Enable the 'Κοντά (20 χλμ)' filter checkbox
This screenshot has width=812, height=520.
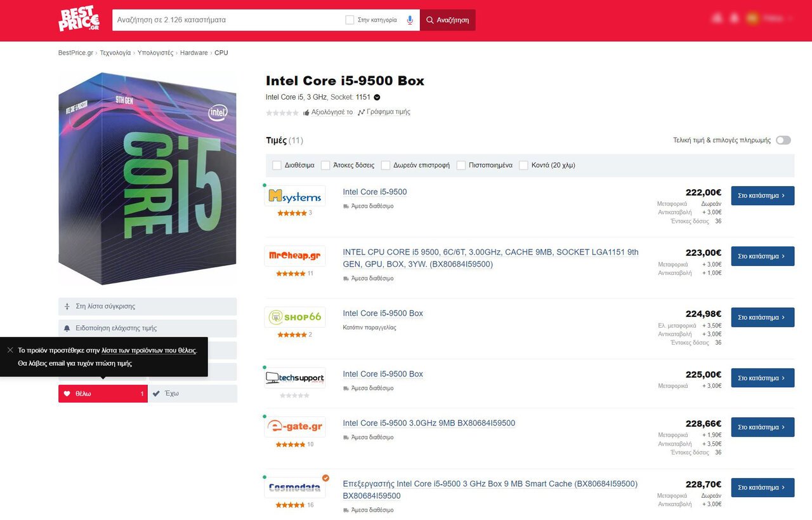point(523,165)
